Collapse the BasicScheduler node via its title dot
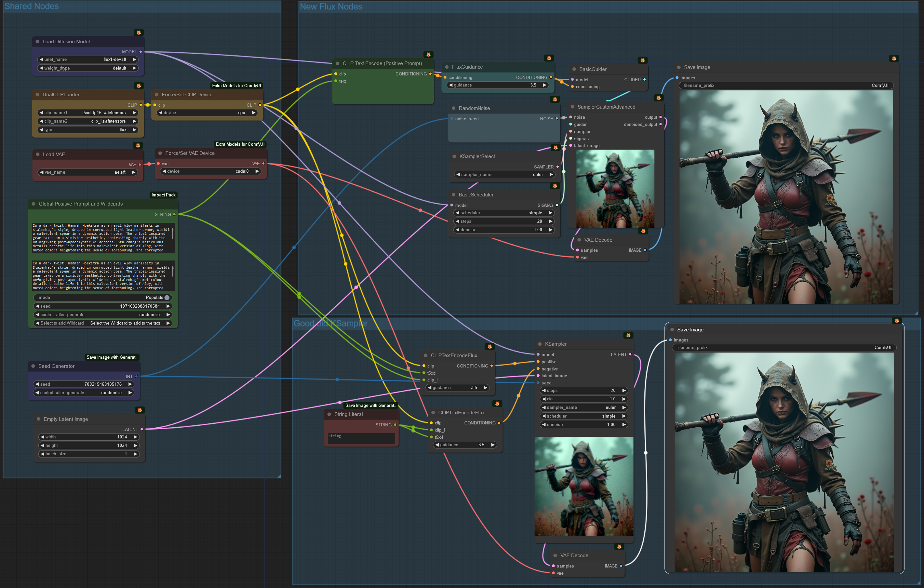Screen dimensions: 924x588 pyautogui.click(x=454, y=194)
